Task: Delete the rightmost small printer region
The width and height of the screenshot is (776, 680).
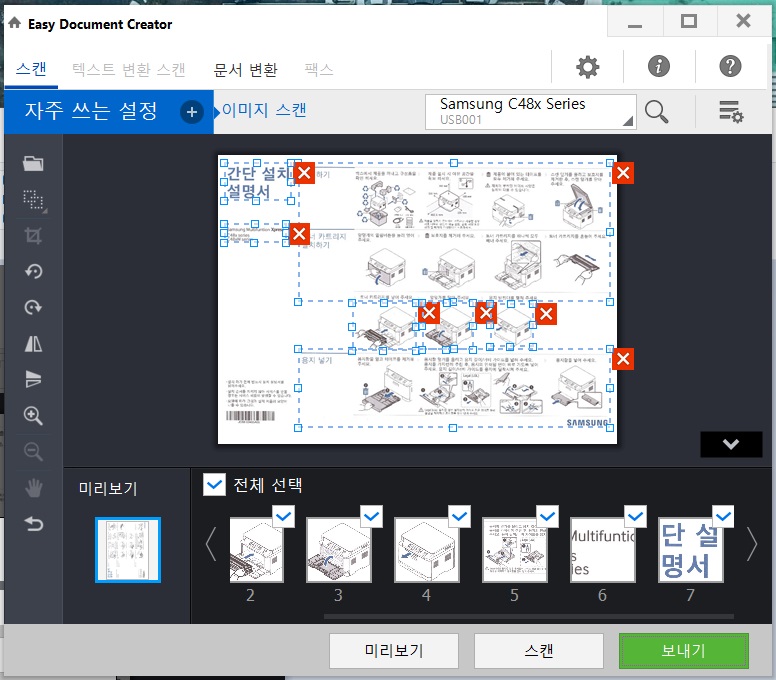Action: (x=546, y=314)
